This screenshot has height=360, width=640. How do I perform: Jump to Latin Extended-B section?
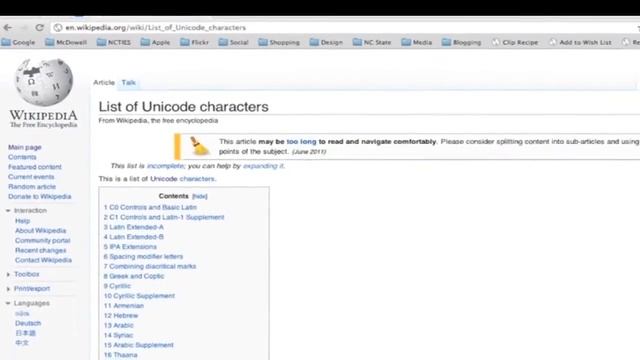tap(133, 237)
